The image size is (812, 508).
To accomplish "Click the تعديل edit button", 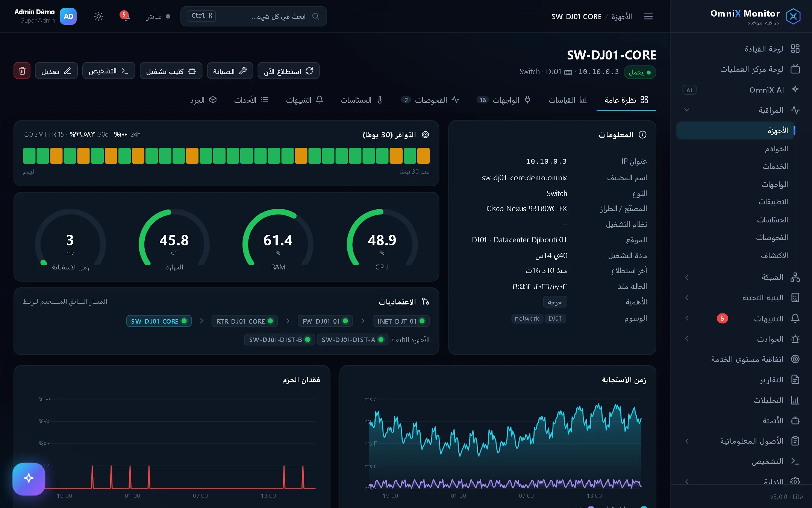I will click(56, 71).
